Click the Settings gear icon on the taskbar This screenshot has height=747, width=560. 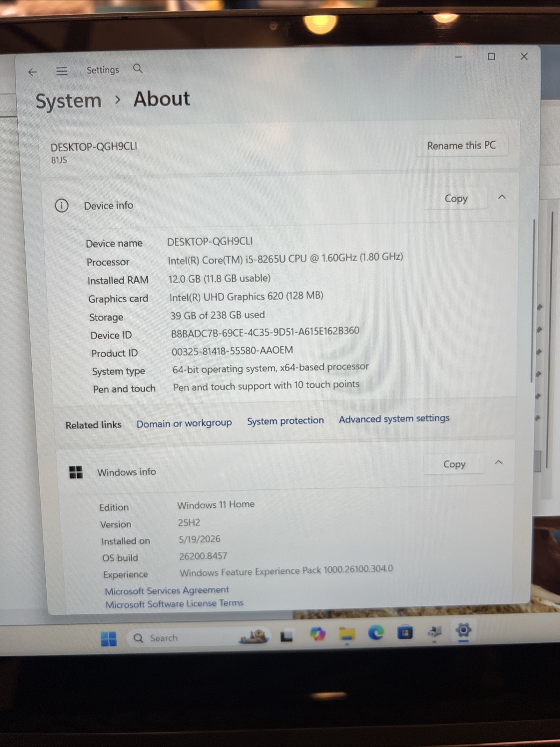(463, 631)
